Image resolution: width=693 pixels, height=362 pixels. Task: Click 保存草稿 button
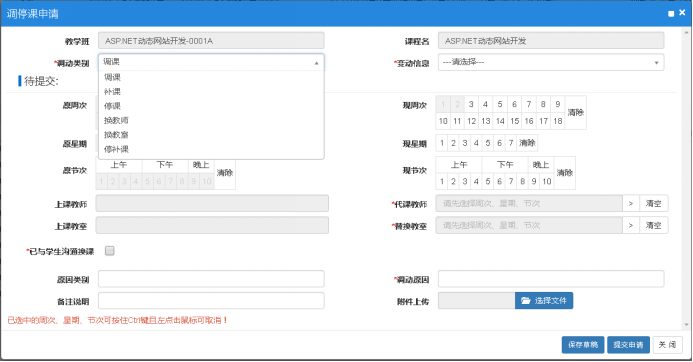pyautogui.click(x=583, y=345)
